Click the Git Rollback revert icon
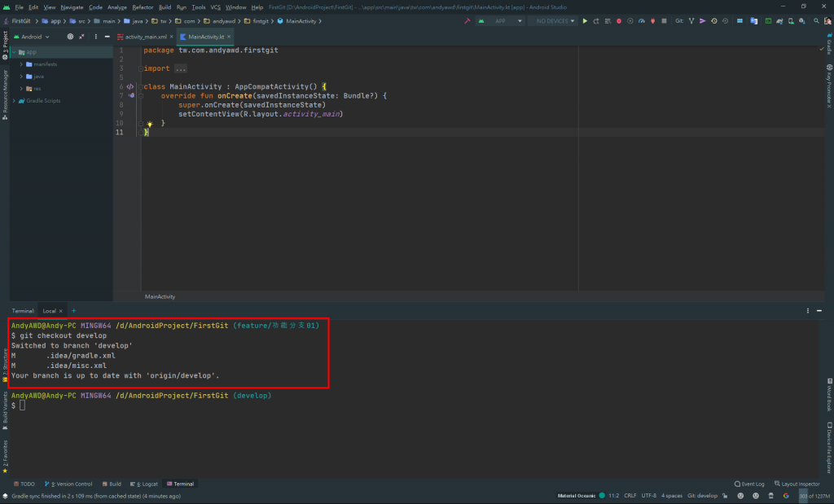This screenshot has height=504, width=834. point(725,21)
